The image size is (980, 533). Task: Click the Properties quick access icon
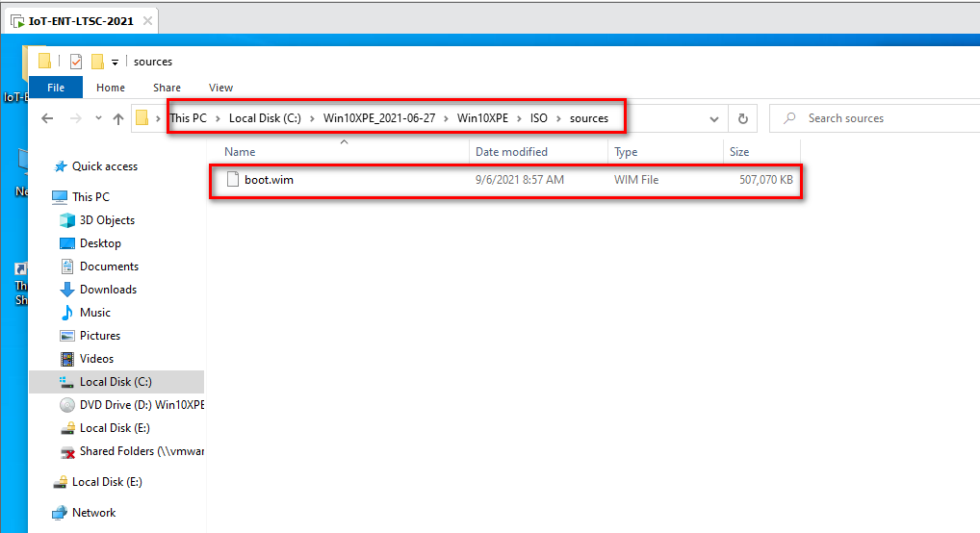[76, 62]
